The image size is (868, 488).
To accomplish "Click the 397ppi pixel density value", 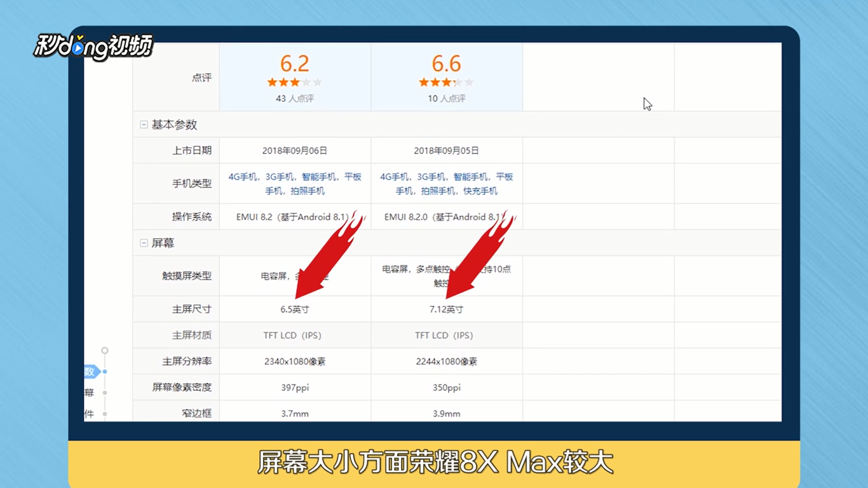I will point(295,388).
